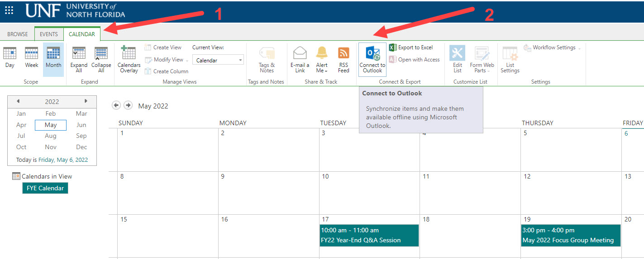The height and width of the screenshot is (259, 644).
Task: Click Modify View
Action: coord(167,60)
